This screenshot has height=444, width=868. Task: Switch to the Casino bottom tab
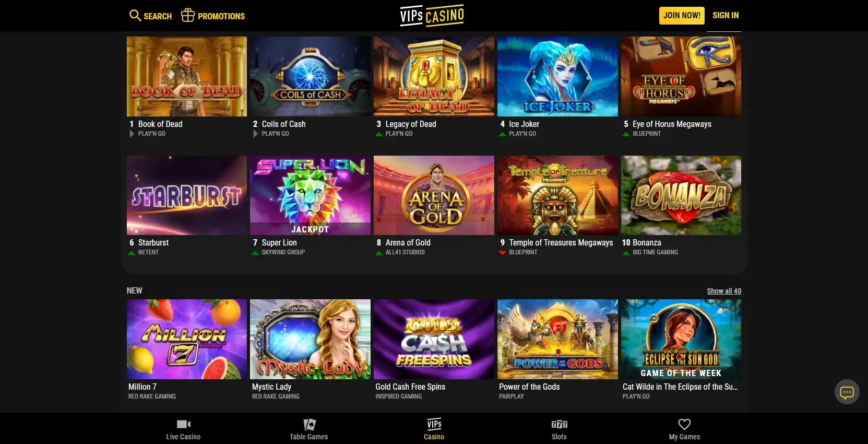click(434, 429)
